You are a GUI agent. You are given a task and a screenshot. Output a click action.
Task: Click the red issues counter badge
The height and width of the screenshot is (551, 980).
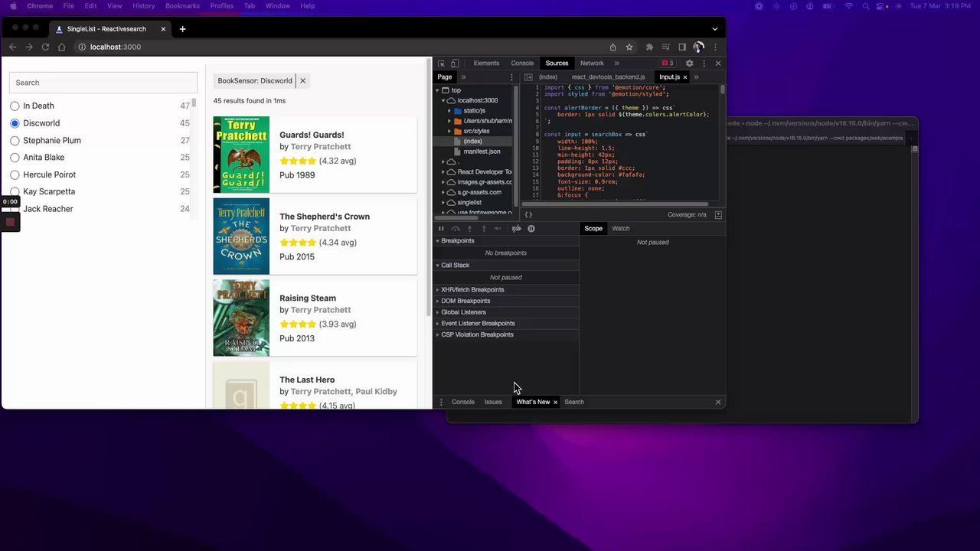tap(668, 64)
